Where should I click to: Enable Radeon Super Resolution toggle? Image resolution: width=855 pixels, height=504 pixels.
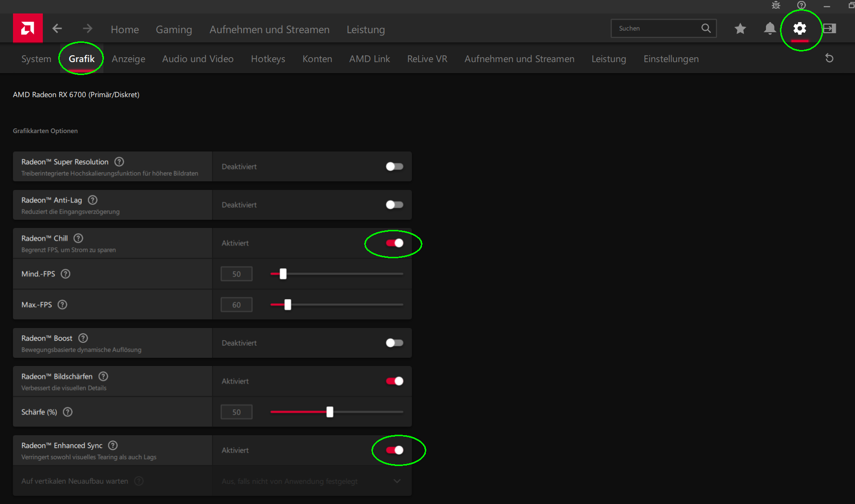(x=395, y=166)
